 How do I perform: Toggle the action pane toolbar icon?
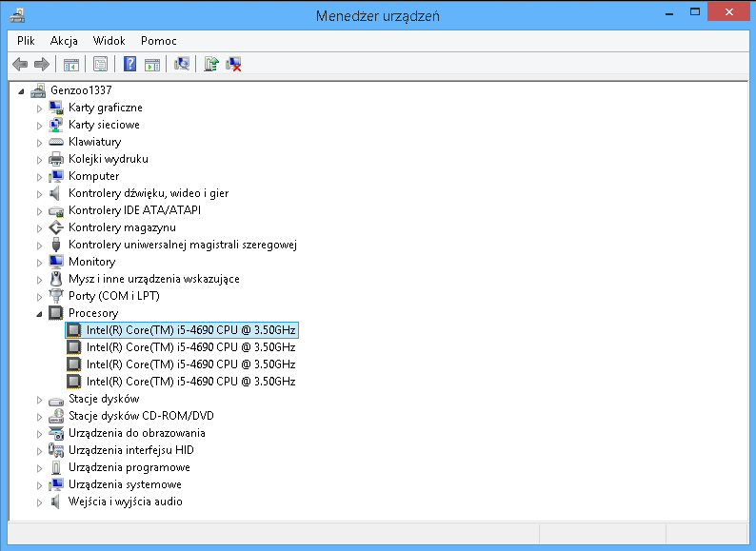152,64
